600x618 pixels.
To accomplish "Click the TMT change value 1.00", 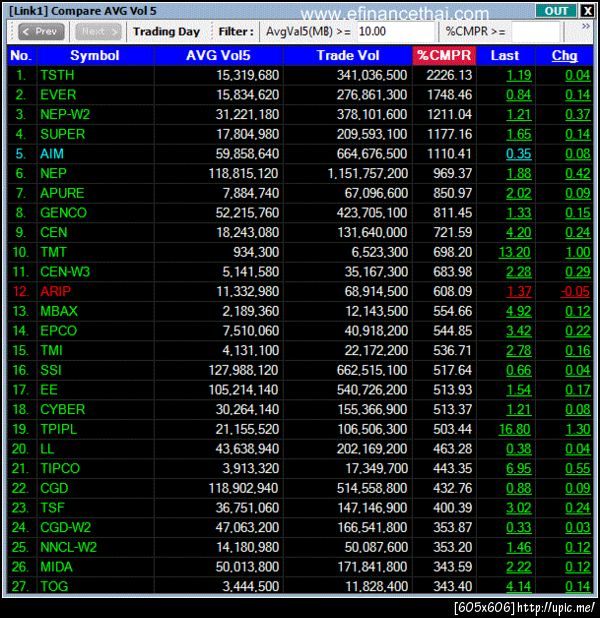I will coord(578,252).
